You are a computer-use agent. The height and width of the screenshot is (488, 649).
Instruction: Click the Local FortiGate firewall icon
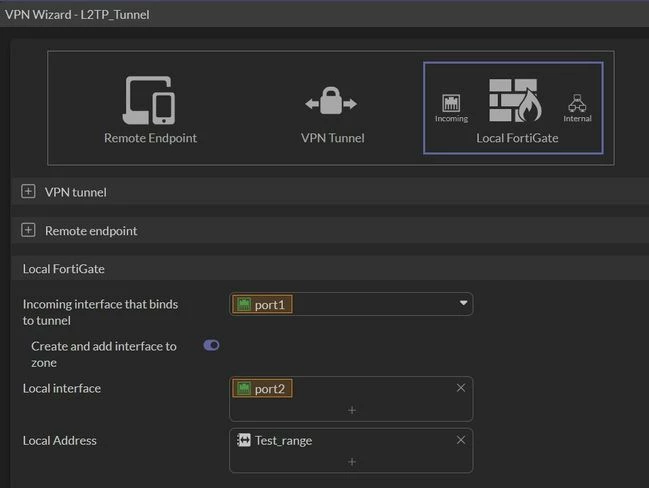[x=515, y=100]
